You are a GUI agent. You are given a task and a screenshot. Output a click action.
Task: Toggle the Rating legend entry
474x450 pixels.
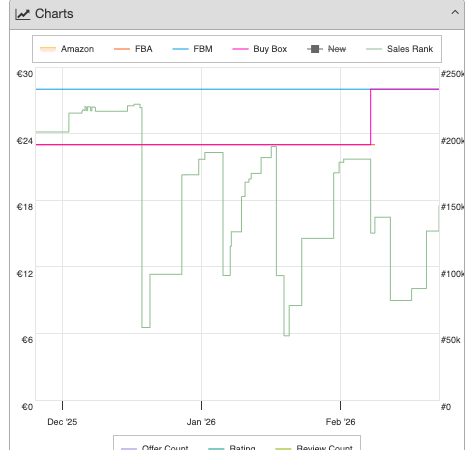(x=232, y=447)
